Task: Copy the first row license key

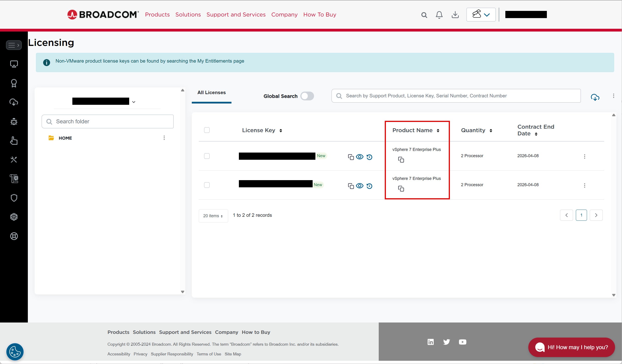Action: pos(351,157)
